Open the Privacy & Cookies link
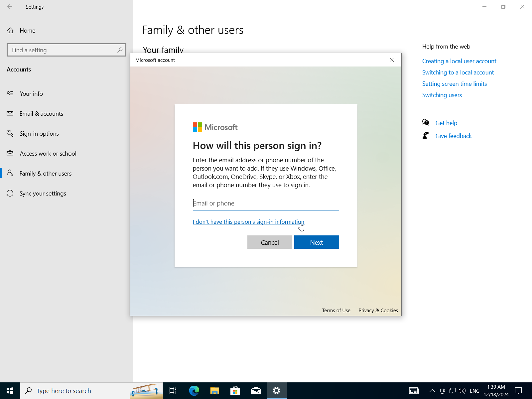The height and width of the screenshot is (399, 532). [x=378, y=311]
